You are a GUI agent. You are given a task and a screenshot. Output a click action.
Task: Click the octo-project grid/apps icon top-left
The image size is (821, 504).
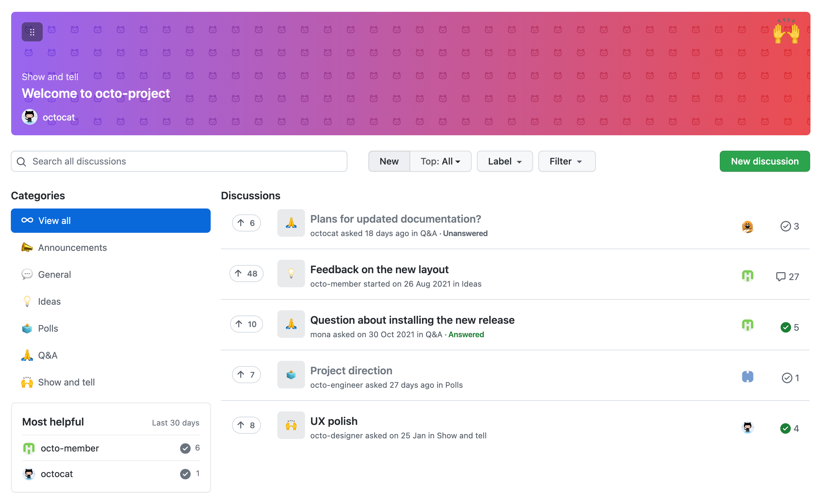(31, 31)
